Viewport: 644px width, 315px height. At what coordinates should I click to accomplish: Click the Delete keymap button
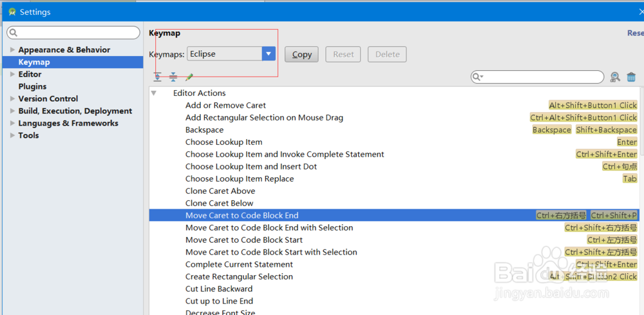pos(387,55)
